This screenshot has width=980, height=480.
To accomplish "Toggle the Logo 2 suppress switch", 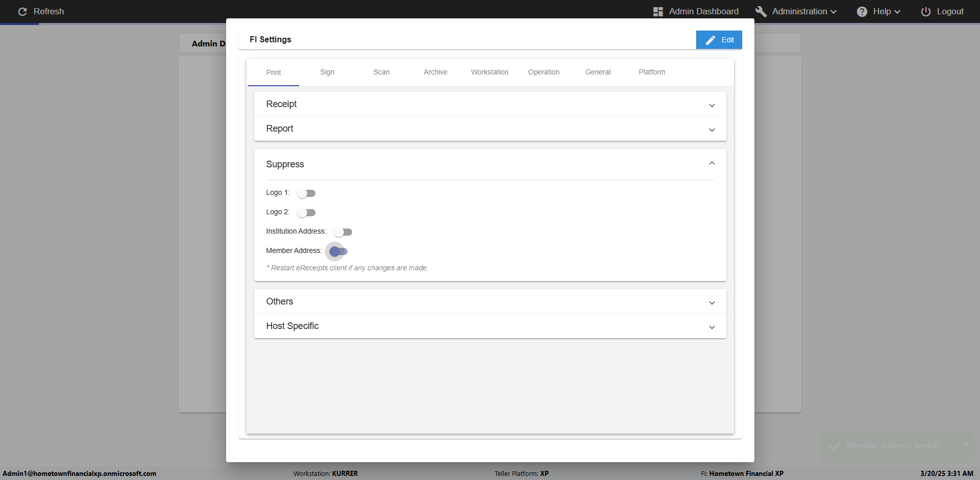I will [306, 213].
